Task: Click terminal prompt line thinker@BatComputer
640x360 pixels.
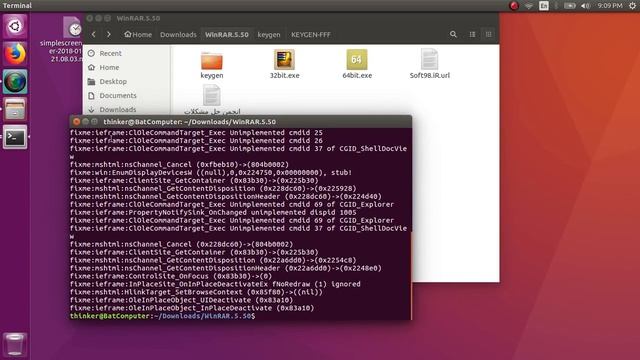Action: click(x=162, y=316)
